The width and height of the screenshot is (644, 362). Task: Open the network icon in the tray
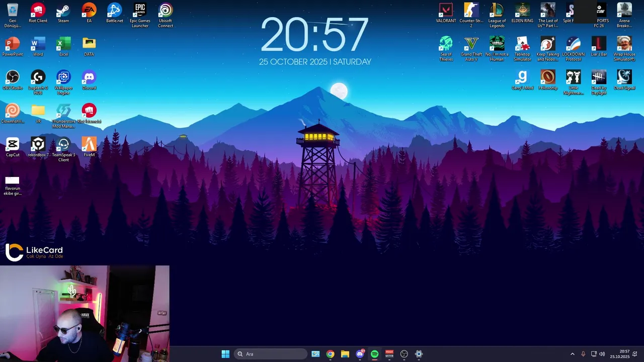pyautogui.click(x=594, y=354)
